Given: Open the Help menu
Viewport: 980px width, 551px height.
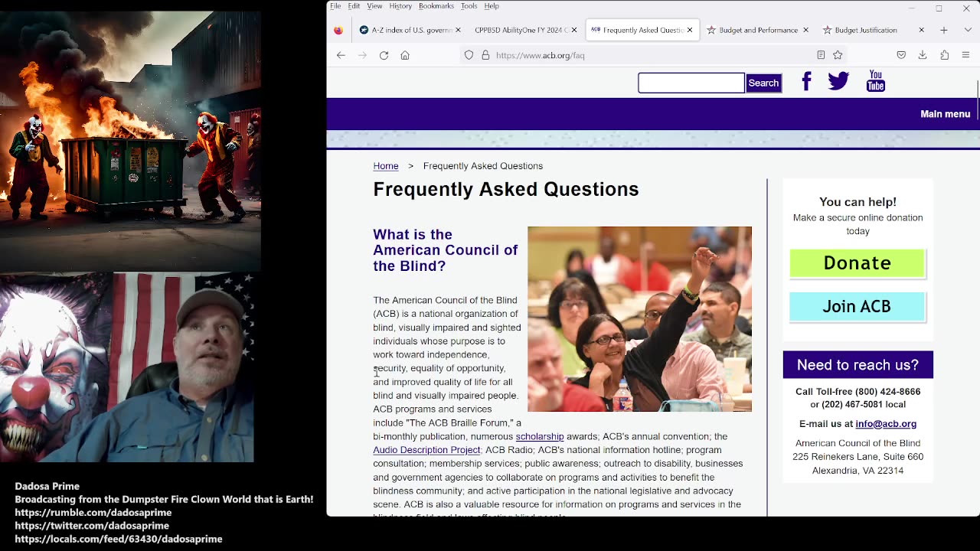Looking at the screenshot, I should tap(492, 6).
